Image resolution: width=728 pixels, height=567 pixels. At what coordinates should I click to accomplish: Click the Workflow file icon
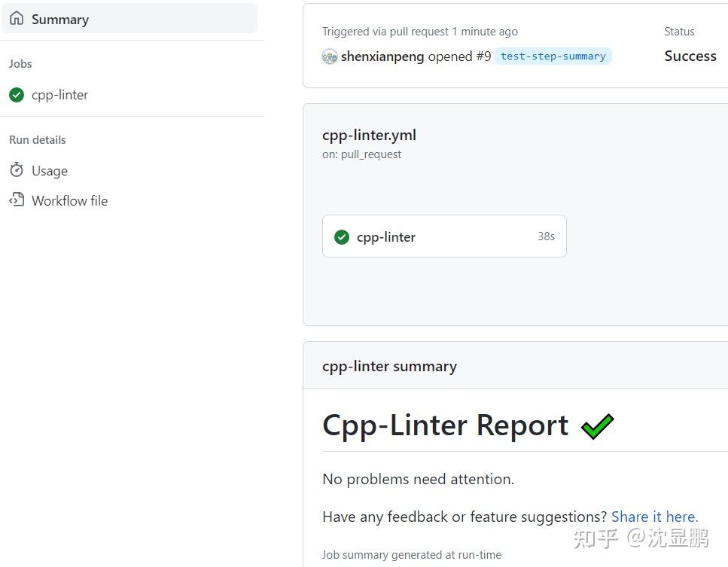coord(17,200)
